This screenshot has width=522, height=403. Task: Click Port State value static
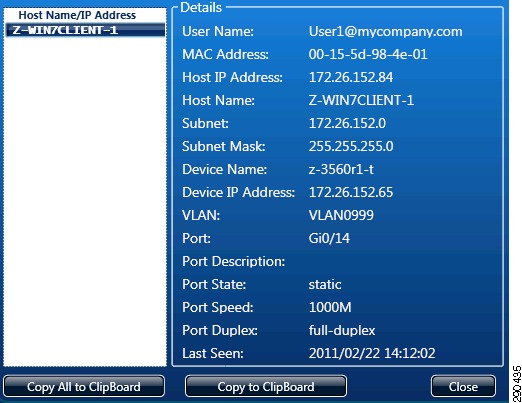[x=325, y=285]
